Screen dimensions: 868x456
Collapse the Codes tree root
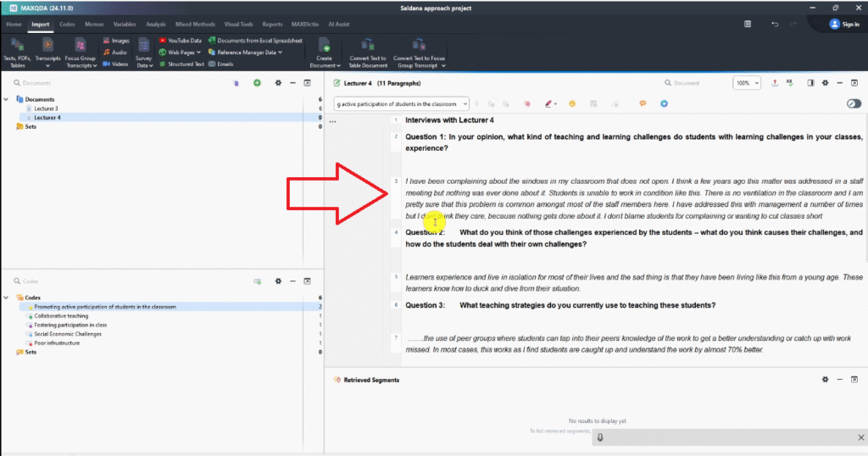click(7, 298)
